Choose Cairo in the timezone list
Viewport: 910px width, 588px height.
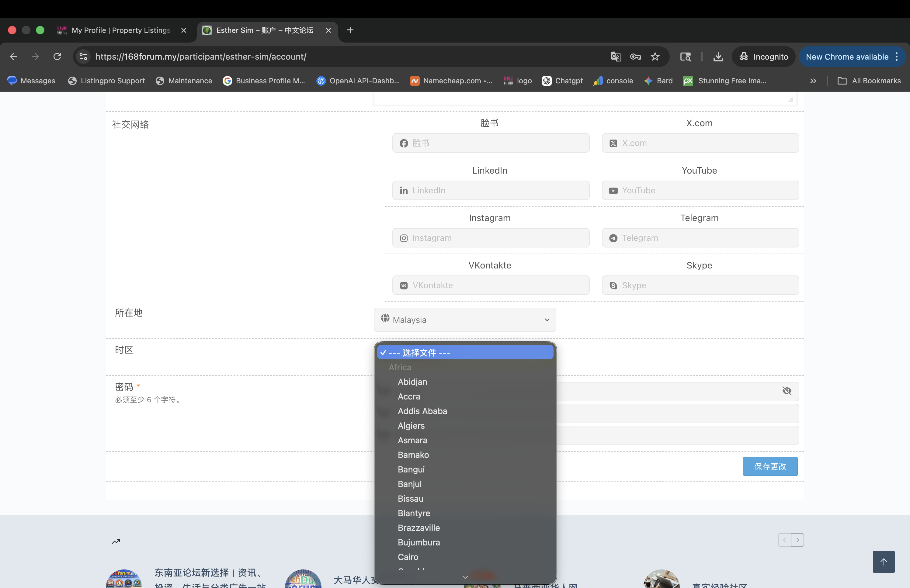pyautogui.click(x=408, y=557)
